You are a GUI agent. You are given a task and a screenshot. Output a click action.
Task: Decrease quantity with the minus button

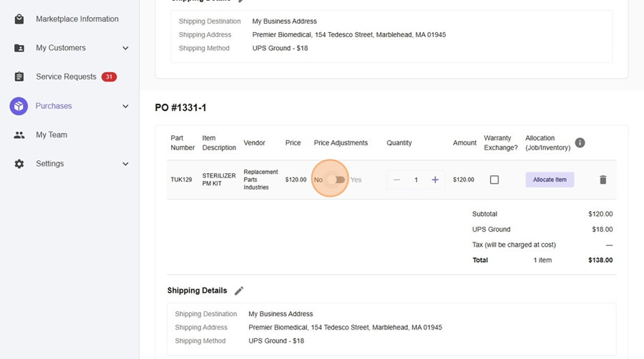click(x=397, y=179)
